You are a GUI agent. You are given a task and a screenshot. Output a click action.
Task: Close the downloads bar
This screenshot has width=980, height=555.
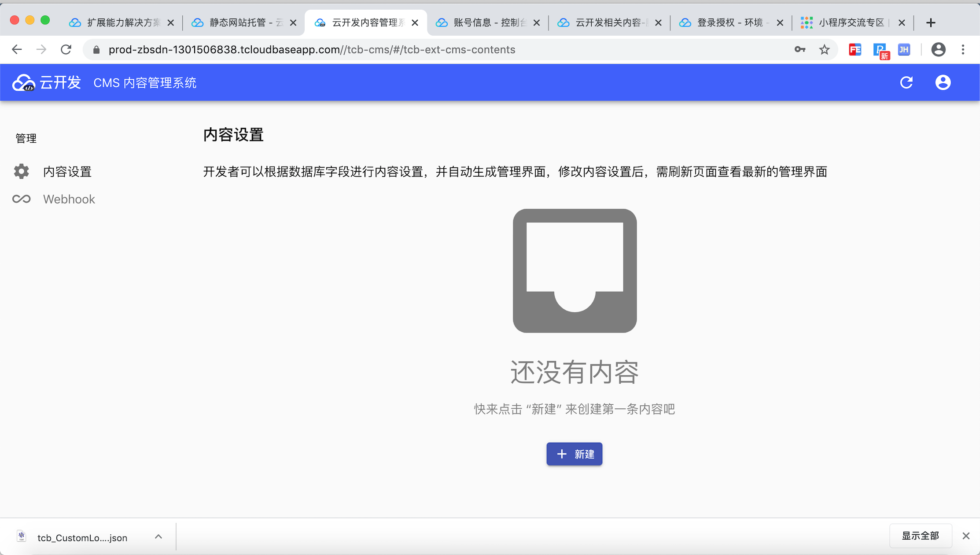[x=966, y=536]
